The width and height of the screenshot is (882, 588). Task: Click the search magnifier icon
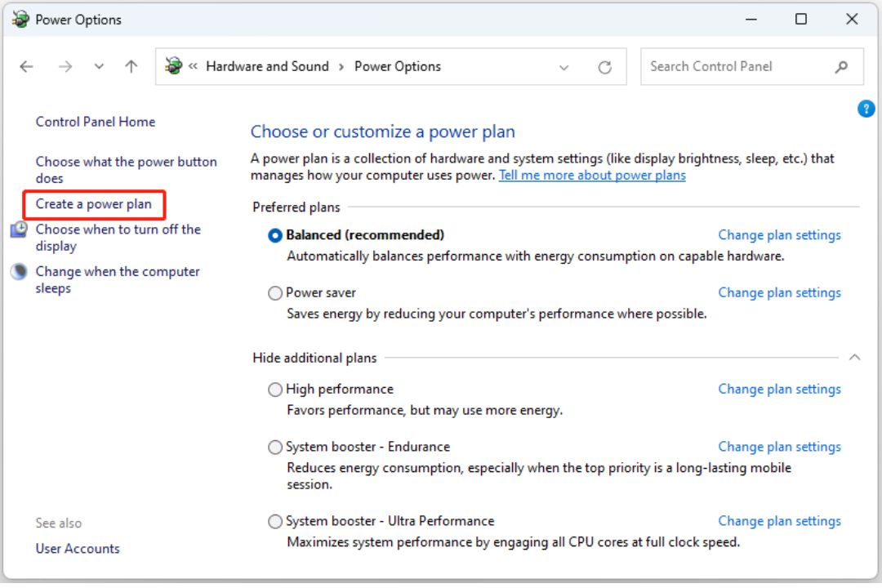point(841,66)
